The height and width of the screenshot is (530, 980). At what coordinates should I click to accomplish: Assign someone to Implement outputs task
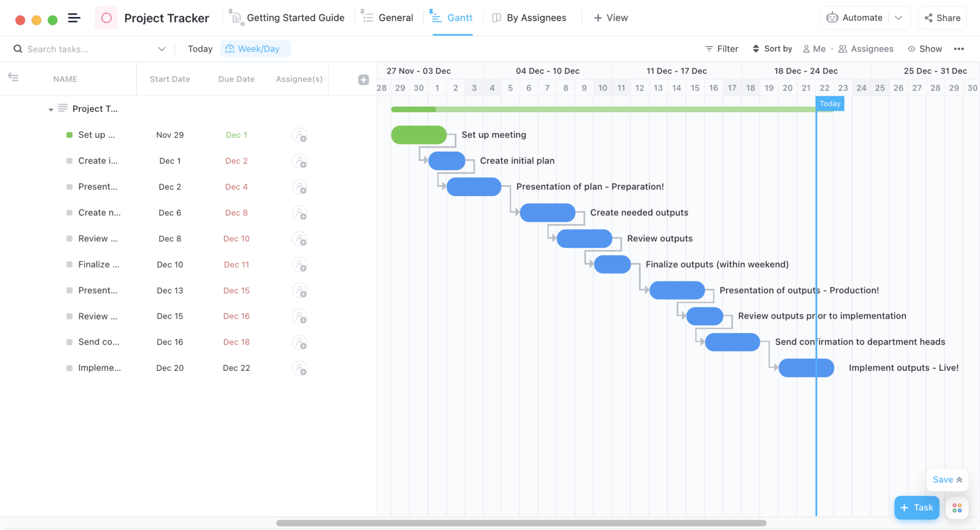[300, 368]
